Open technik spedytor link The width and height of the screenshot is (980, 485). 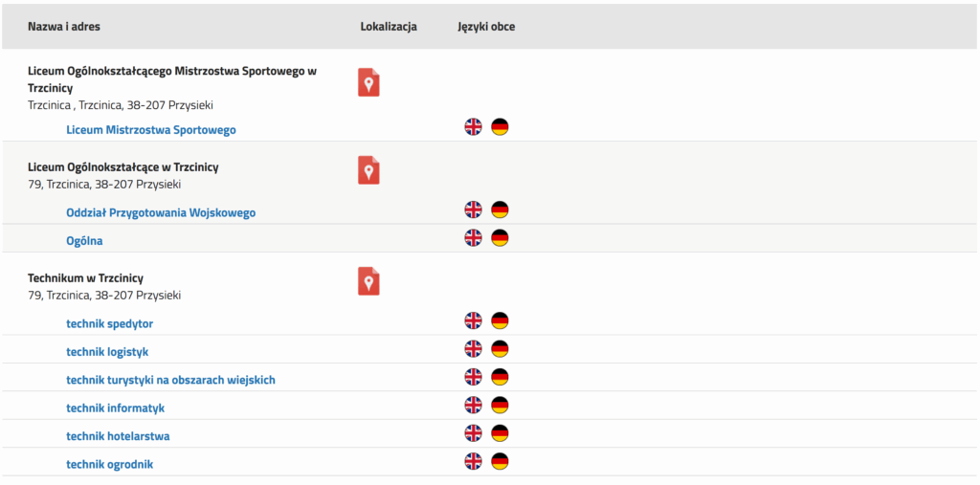click(x=109, y=323)
